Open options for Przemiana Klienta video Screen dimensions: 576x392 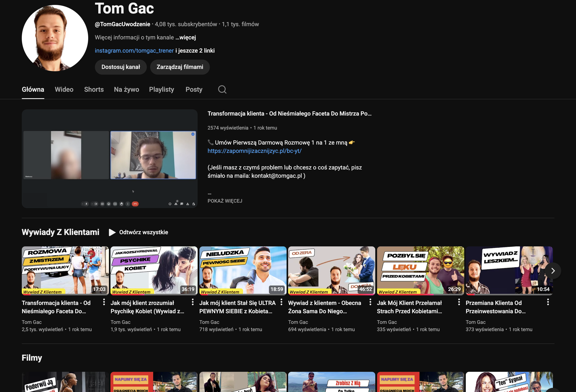click(x=548, y=302)
